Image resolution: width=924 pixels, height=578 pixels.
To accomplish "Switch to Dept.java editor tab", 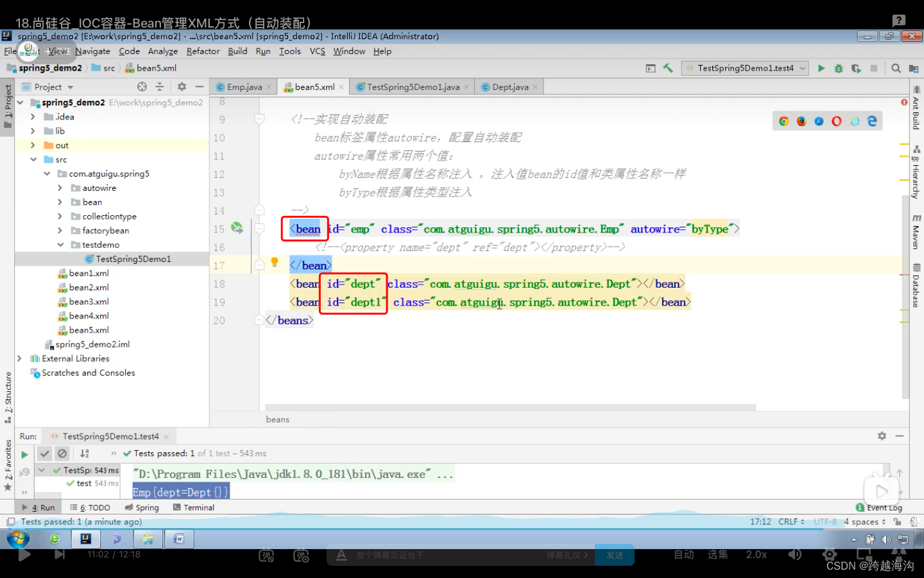I will [510, 87].
